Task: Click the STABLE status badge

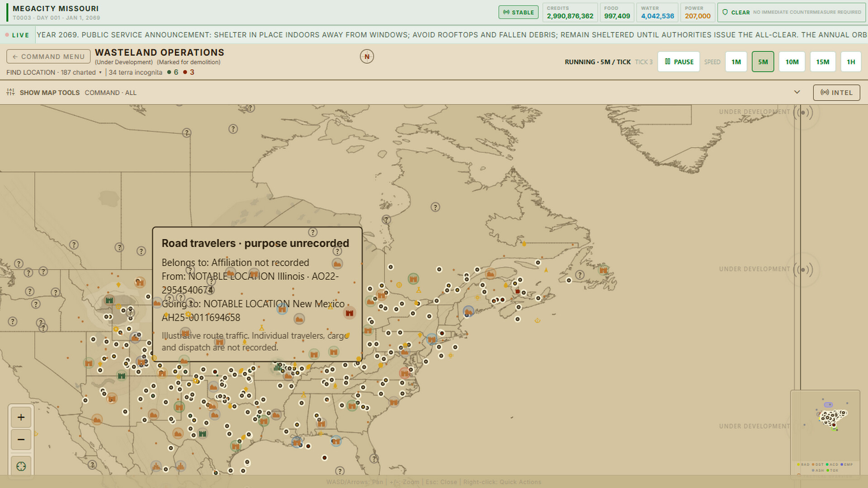Action: tap(518, 12)
